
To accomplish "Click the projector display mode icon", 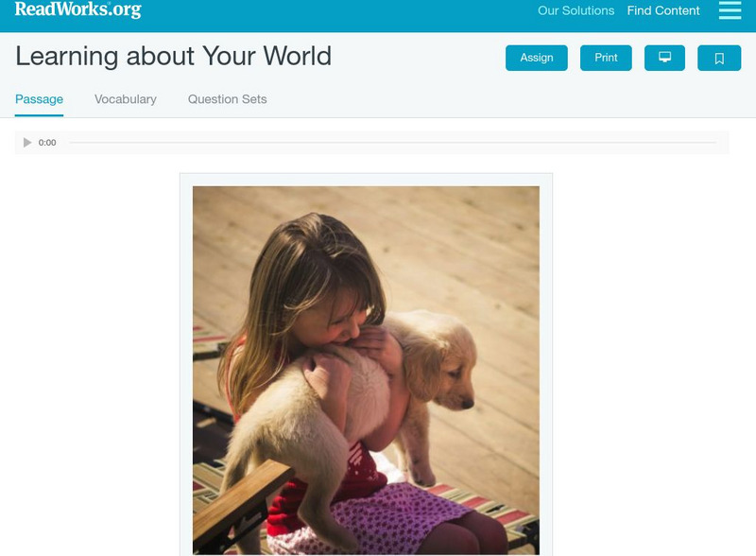I will (x=664, y=58).
